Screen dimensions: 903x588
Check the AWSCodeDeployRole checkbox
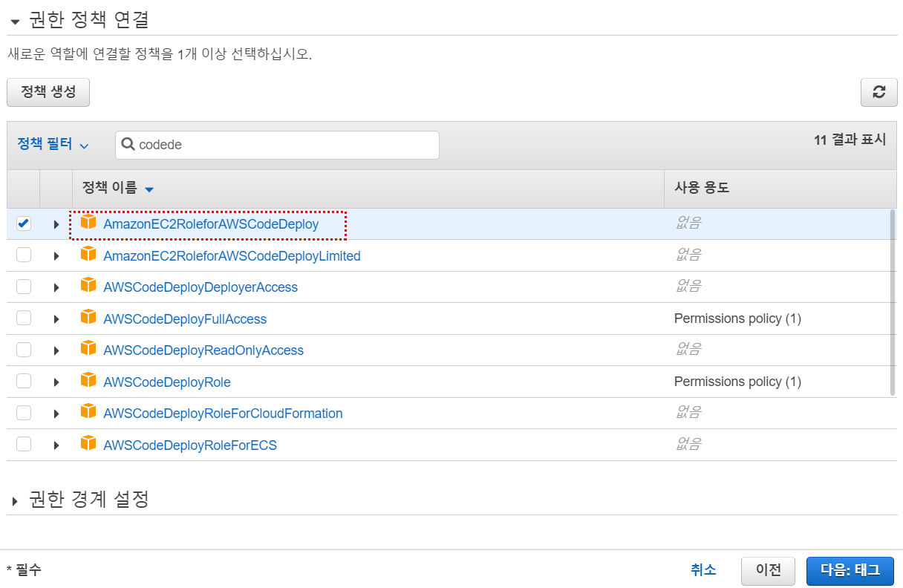click(x=24, y=381)
